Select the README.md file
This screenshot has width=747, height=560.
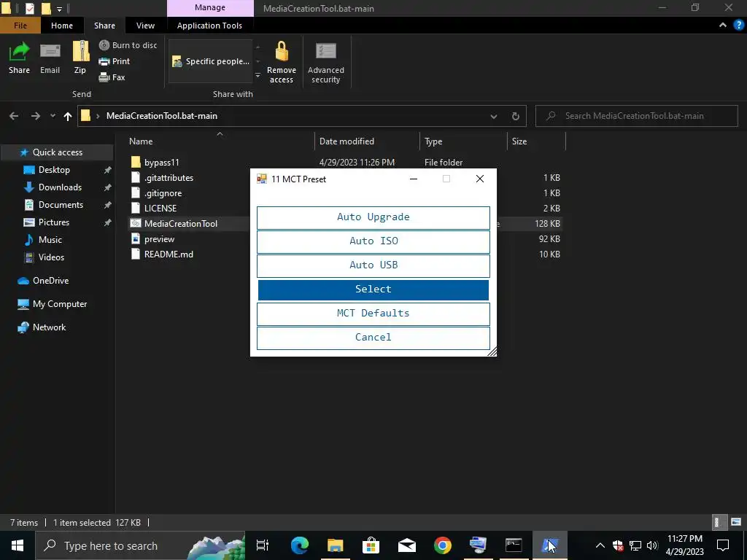[x=169, y=254]
